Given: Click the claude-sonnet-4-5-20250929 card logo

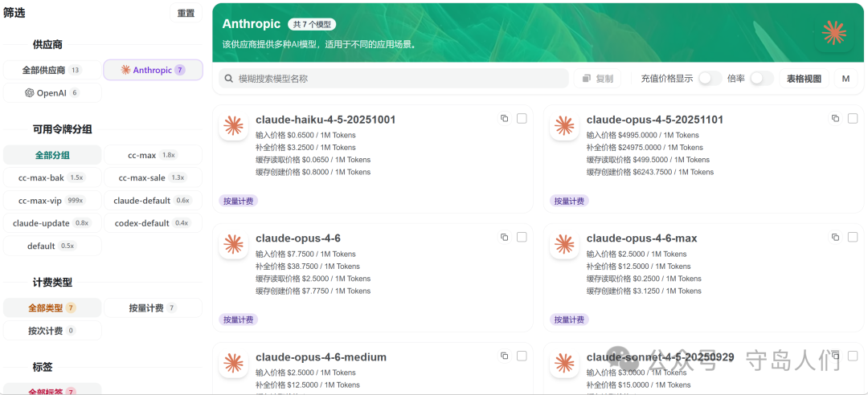Looking at the screenshot, I should click(564, 363).
